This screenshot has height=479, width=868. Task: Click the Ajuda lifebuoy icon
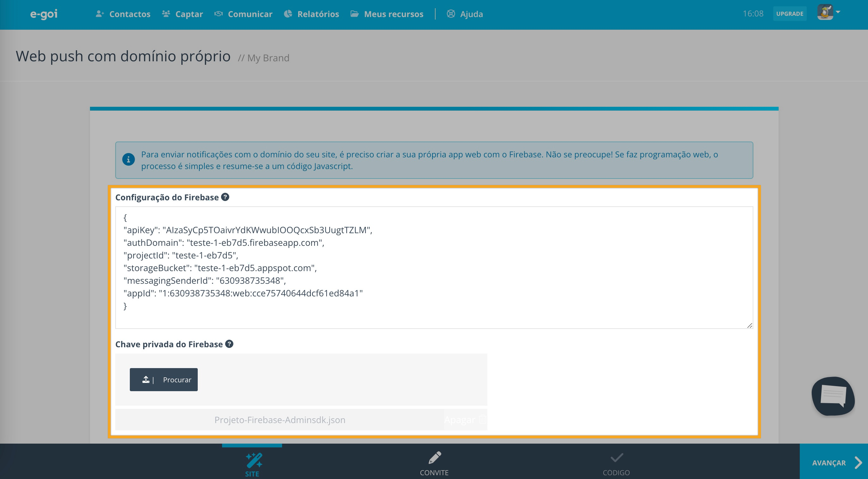[451, 14]
